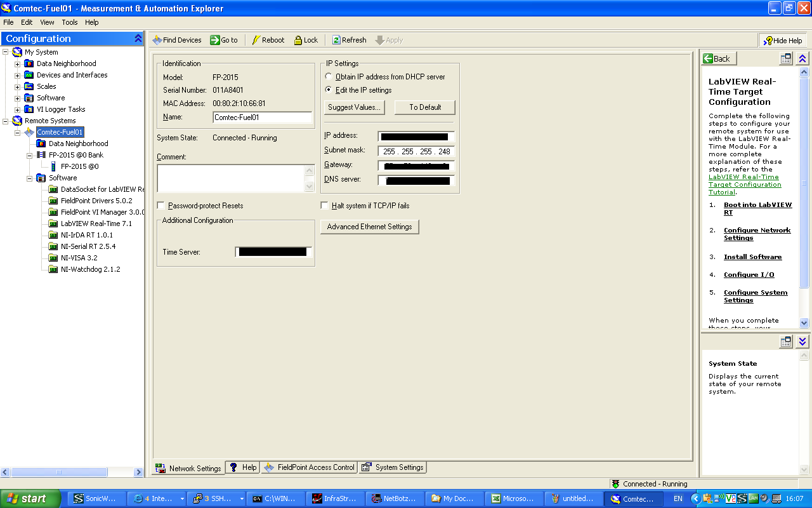Click the Lock toolbar button
This screenshot has height=508, width=812.
pos(306,40)
